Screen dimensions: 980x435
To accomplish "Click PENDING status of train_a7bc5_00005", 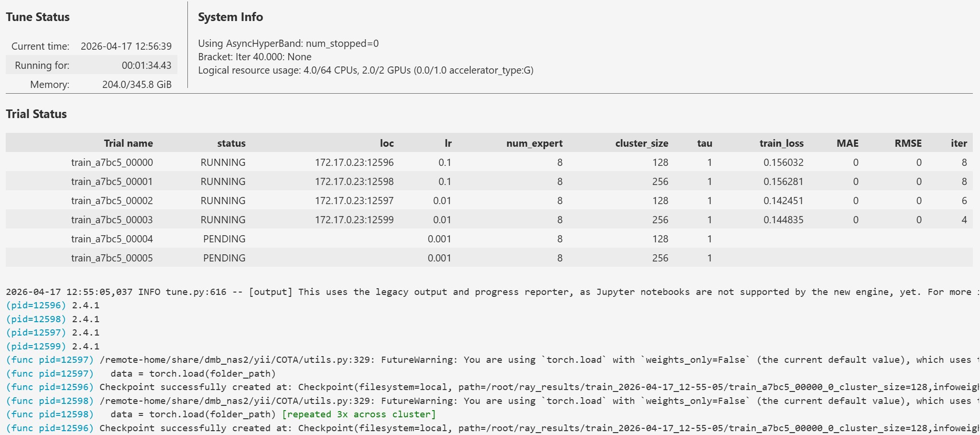I will (224, 258).
